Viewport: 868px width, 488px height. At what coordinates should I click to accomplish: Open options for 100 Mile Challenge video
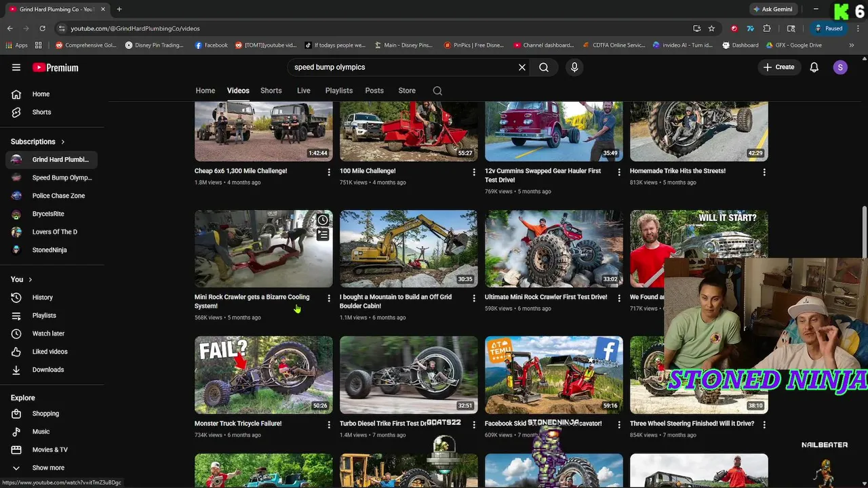pyautogui.click(x=474, y=172)
